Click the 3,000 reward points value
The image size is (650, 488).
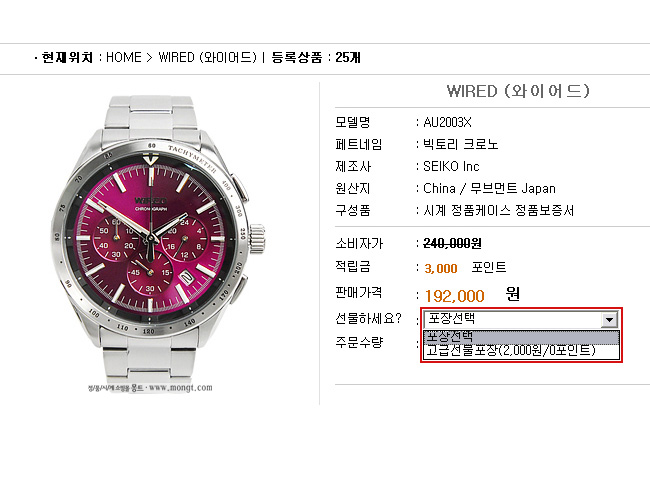pos(441,269)
